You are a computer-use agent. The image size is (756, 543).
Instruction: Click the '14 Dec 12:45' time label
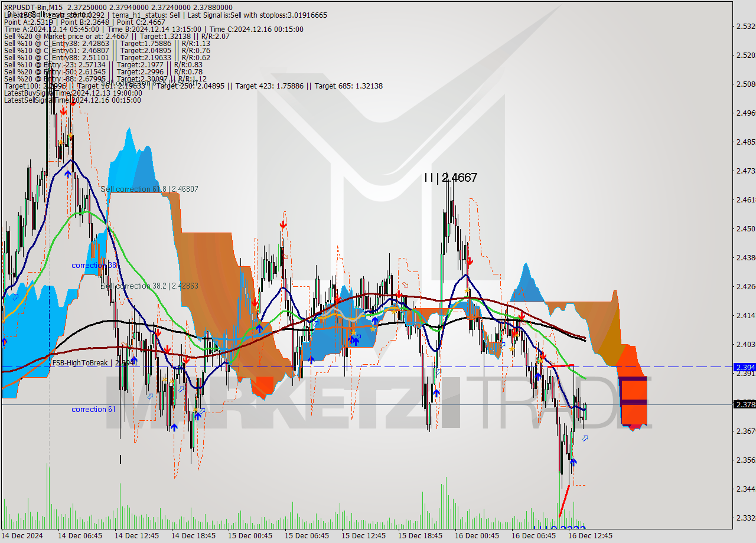[x=136, y=536]
